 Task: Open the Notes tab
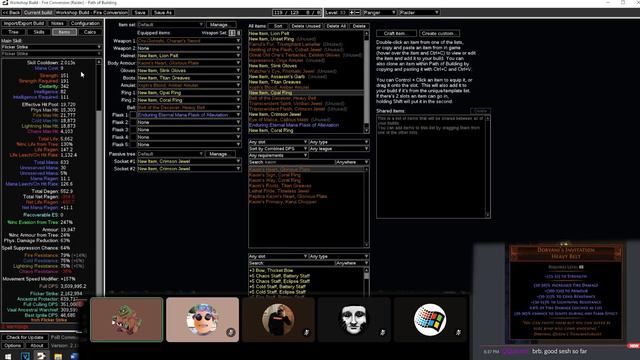(57, 24)
